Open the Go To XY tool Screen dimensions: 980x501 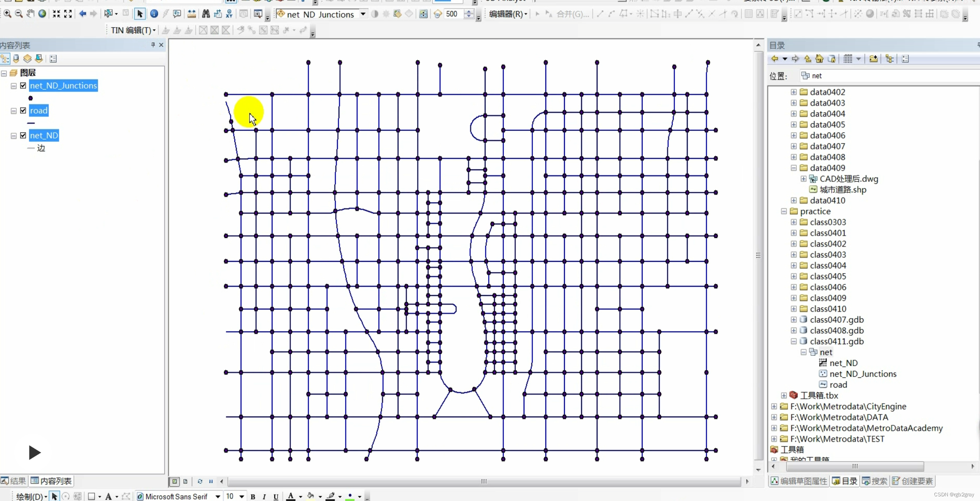point(229,14)
